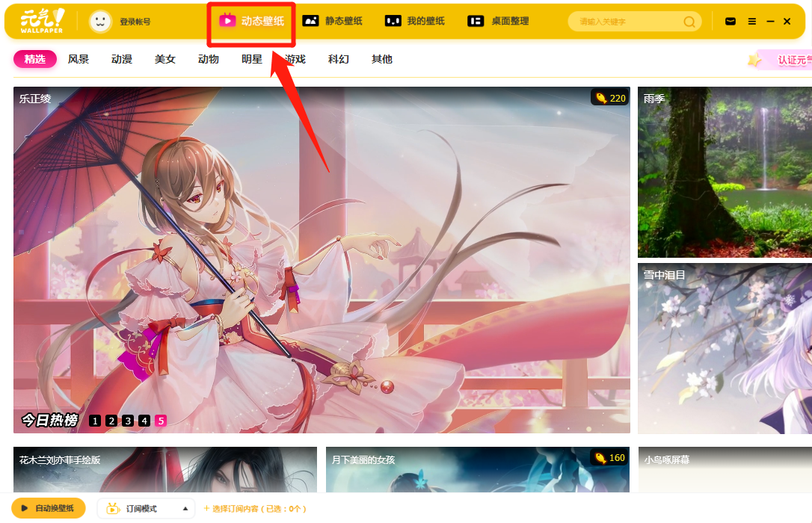Click the search magnifier icon
The width and height of the screenshot is (812, 523).
689,22
